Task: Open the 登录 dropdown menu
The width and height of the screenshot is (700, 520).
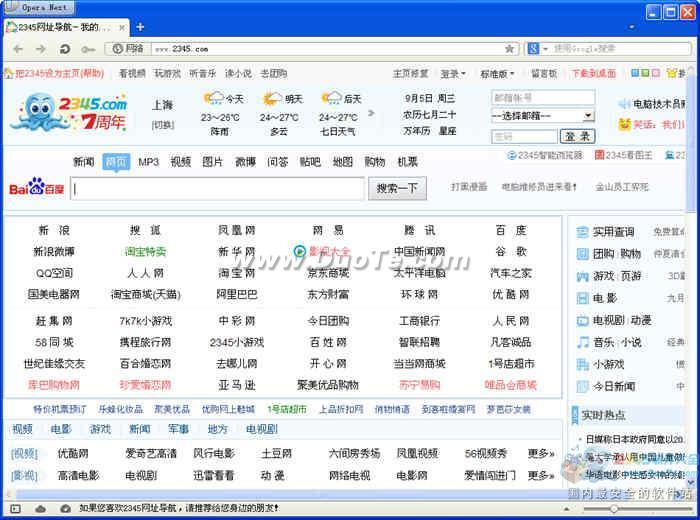Action: (x=454, y=74)
